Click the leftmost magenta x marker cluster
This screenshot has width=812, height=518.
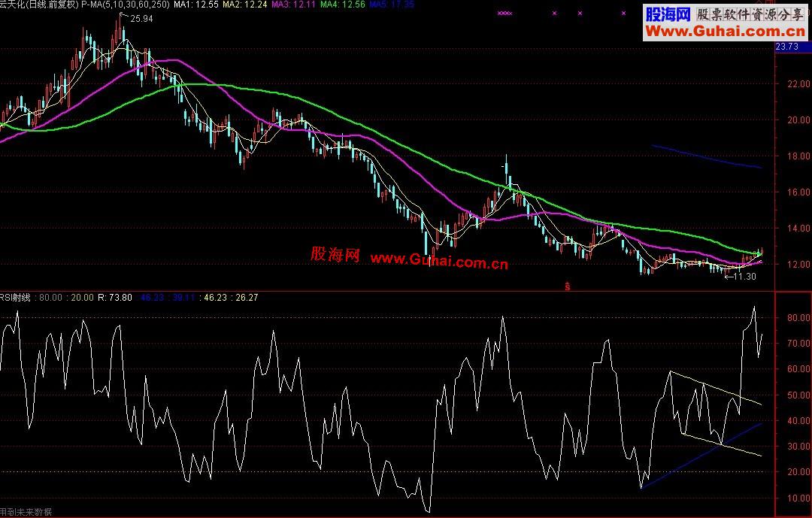pos(505,14)
